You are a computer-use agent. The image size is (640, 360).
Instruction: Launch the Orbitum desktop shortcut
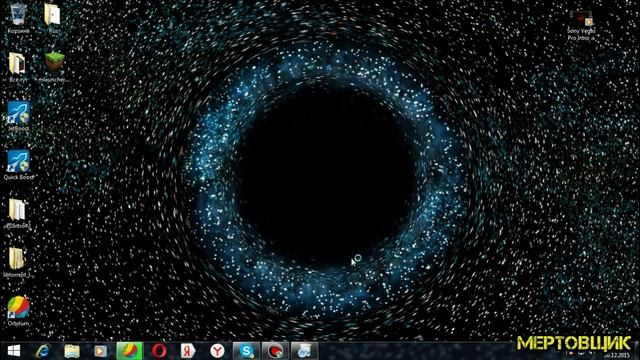click(x=18, y=311)
